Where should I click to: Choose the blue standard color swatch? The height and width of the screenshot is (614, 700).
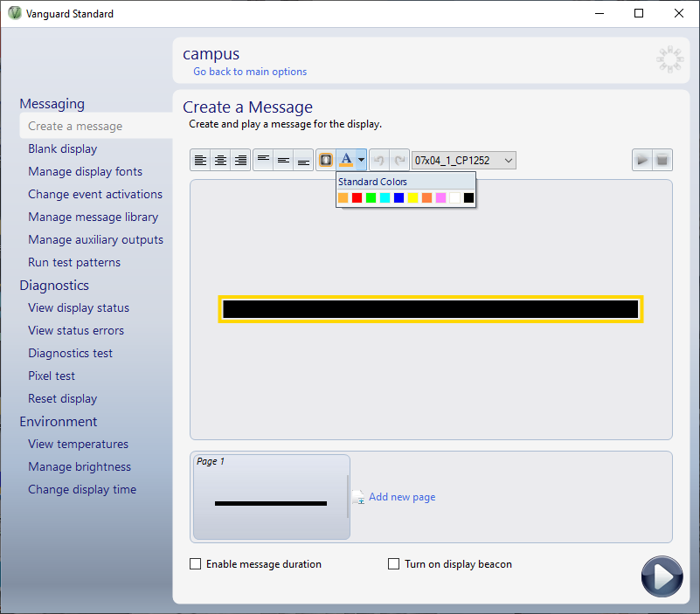click(x=399, y=198)
